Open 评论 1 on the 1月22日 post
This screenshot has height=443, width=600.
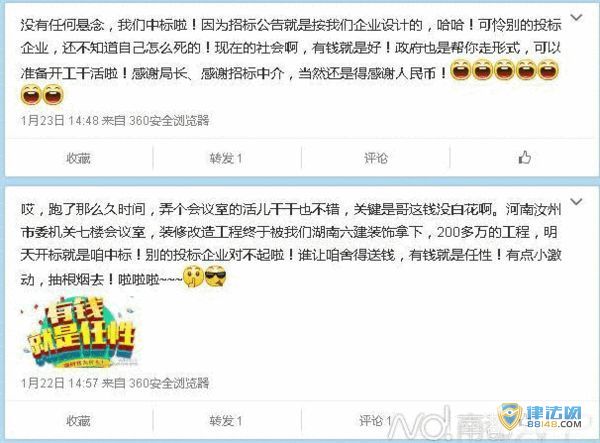click(x=375, y=420)
